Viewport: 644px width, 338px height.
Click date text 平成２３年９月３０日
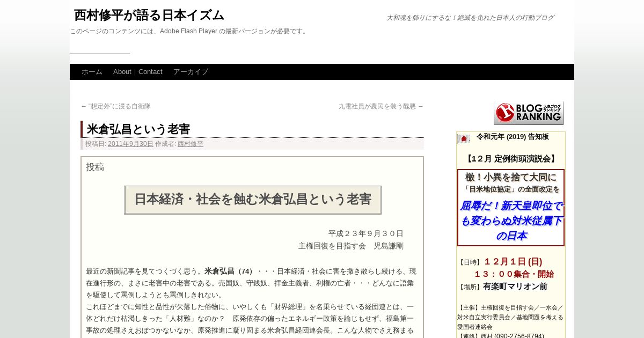(366, 233)
